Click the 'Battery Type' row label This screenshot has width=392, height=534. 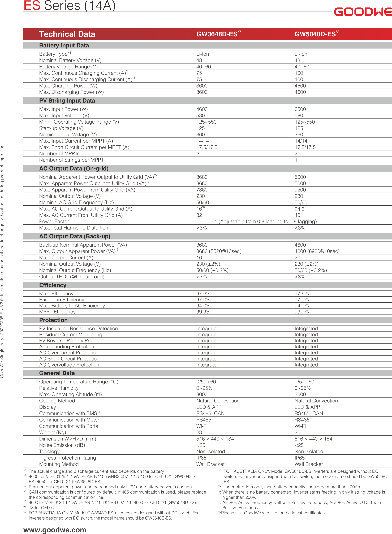(55, 54)
